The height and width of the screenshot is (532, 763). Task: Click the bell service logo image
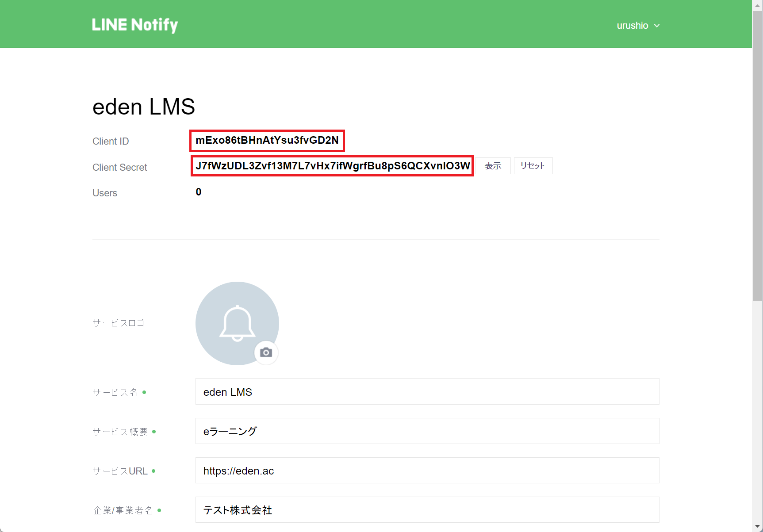(237, 323)
